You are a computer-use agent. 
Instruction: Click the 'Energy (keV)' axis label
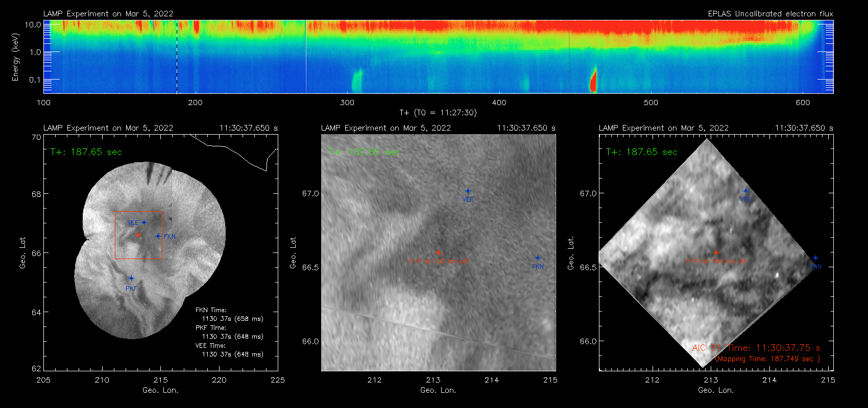15,57
